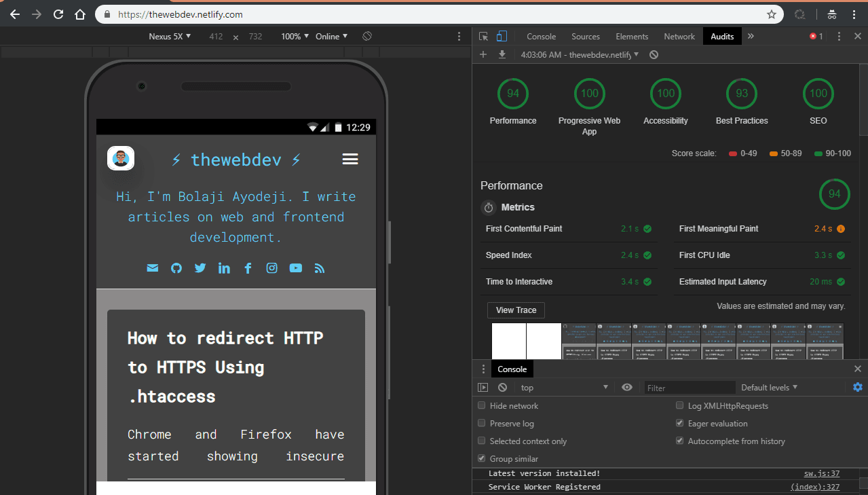Viewport: 868px width, 495px height.
Task: Check the Preserve log option
Action: tap(482, 422)
